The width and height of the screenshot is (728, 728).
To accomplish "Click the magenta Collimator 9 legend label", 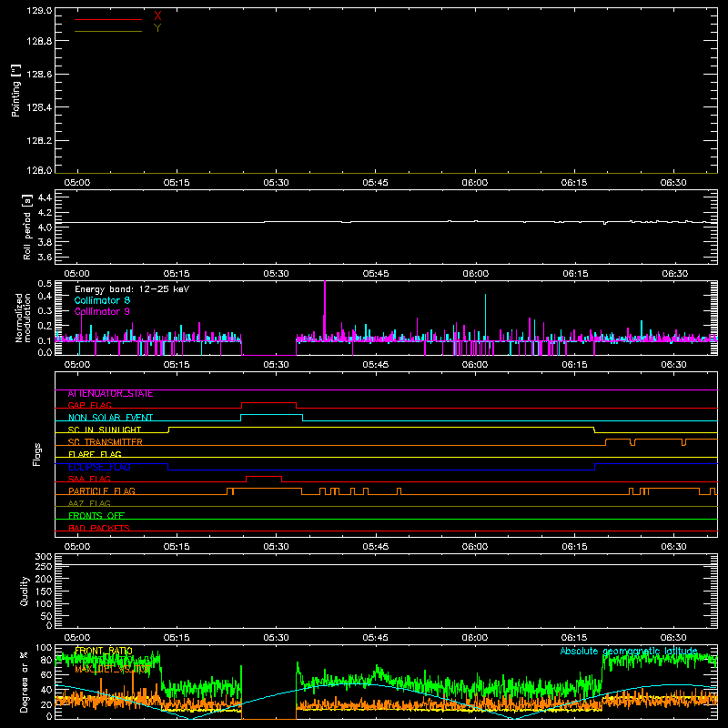I will [102, 311].
